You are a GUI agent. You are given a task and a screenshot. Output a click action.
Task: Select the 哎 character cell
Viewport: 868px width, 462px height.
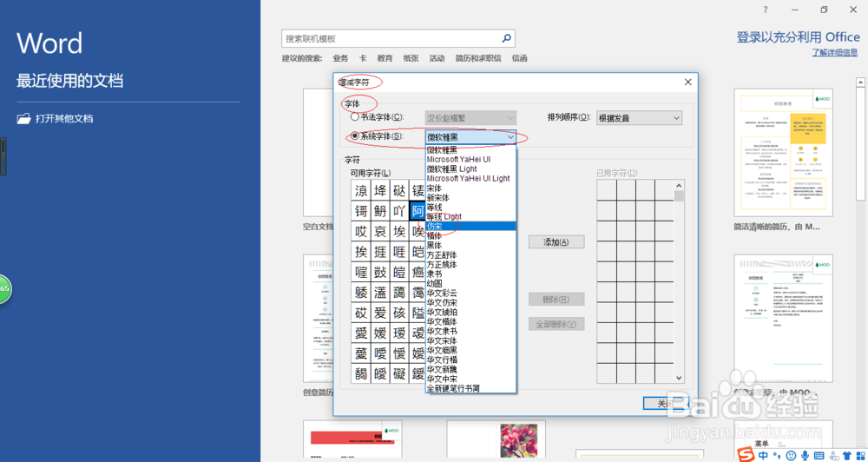pyautogui.click(x=361, y=231)
